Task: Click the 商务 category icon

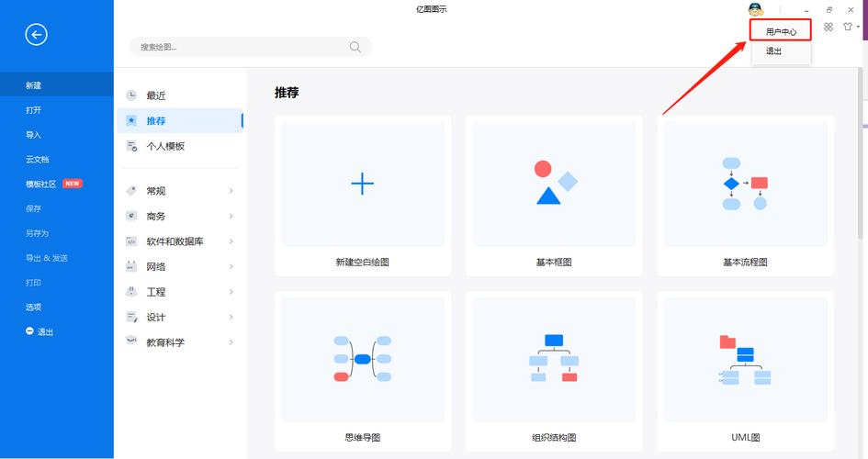Action: pyautogui.click(x=131, y=217)
